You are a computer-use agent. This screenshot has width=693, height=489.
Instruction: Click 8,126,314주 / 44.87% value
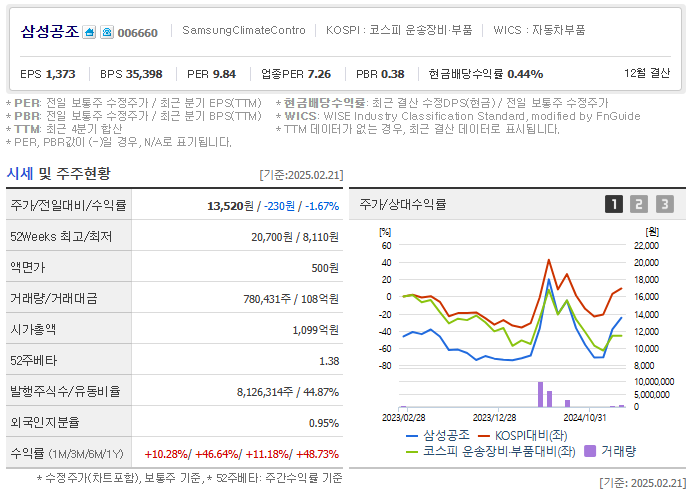click(288, 392)
